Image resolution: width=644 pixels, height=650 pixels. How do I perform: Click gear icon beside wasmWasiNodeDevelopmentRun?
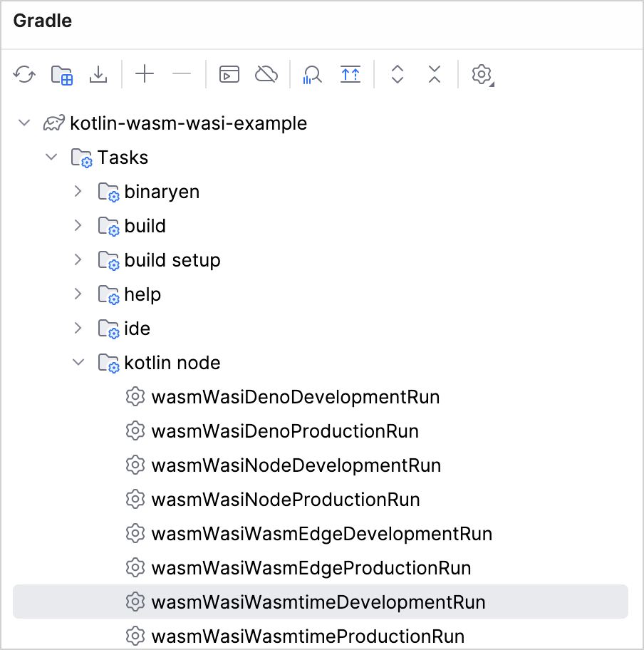[135, 465]
